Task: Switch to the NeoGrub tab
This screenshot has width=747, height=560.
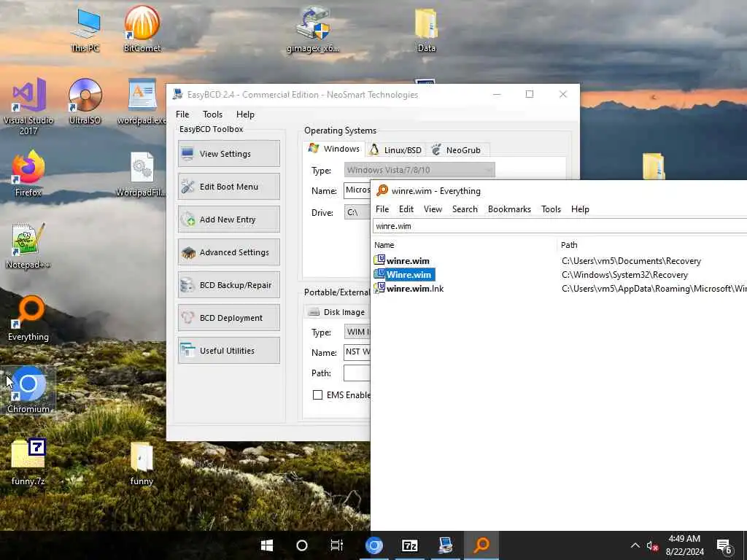Action: pos(458,150)
